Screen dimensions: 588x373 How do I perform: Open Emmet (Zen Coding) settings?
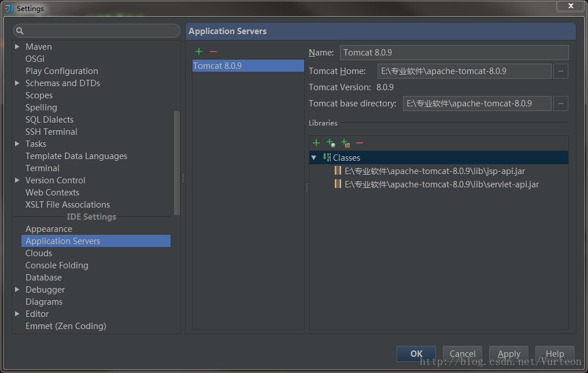tap(66, 326)
